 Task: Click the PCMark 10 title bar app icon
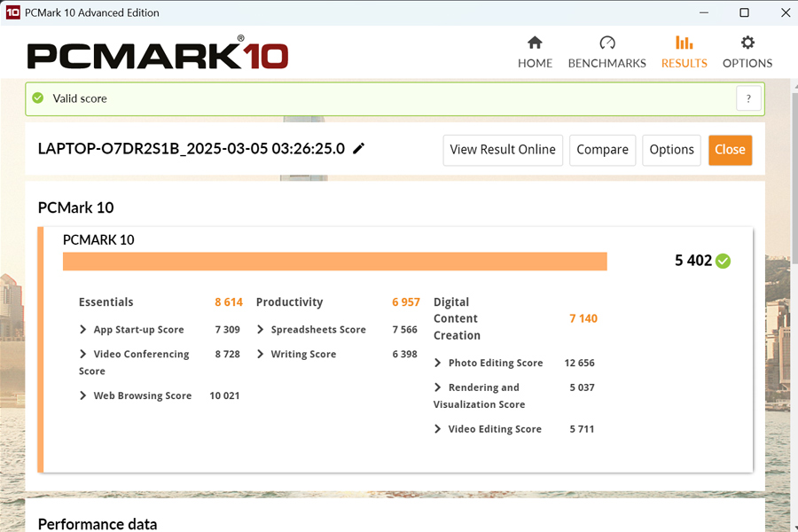pyautogui.click(x=12, y=12)
